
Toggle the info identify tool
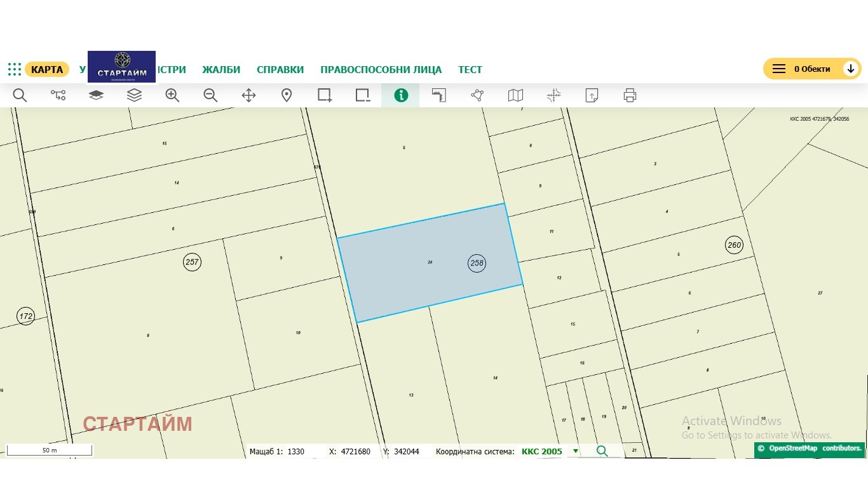click(x=401, y=95)
